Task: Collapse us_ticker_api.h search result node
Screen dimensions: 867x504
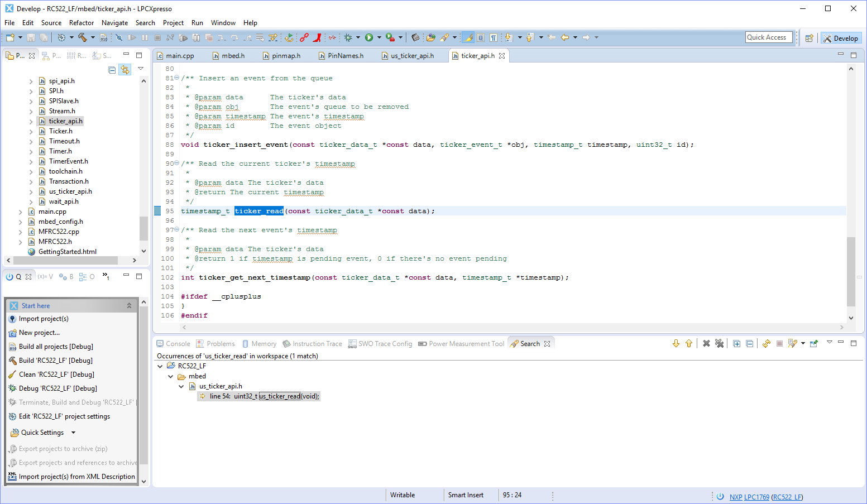Action: pyautogui.click(x=181, y=386)
